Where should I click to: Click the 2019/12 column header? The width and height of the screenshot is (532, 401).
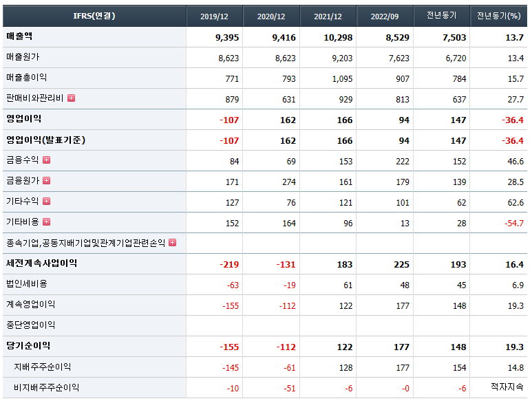pos(215,16)
